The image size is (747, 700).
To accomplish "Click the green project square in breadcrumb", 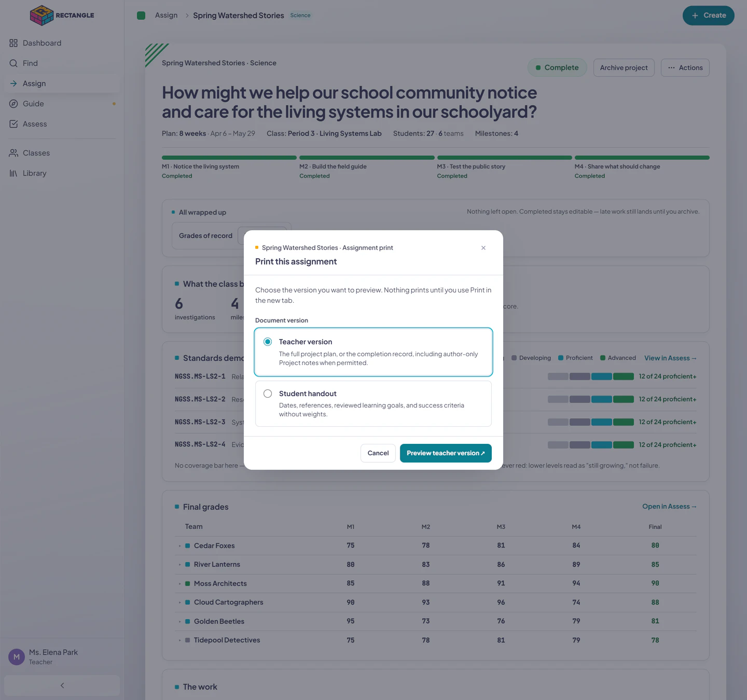I will tap(141, 16).
